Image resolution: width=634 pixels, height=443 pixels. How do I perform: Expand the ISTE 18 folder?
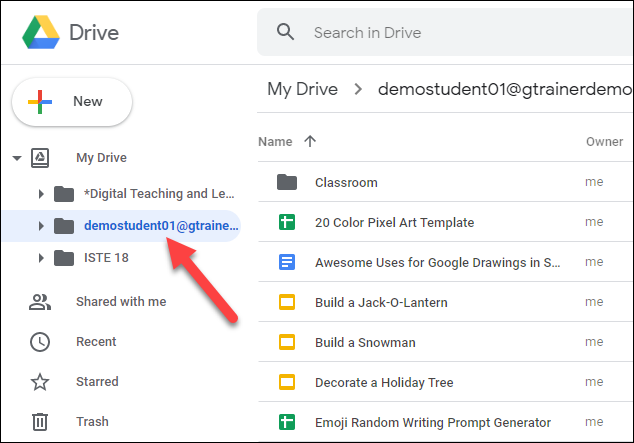(41, 258)
